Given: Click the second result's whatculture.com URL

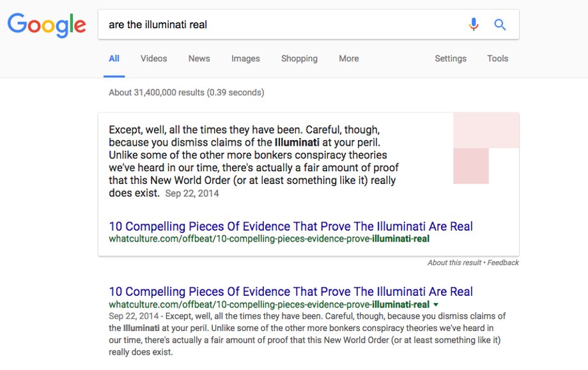Looking at the screenshot, I should click(x=269, y=304).
